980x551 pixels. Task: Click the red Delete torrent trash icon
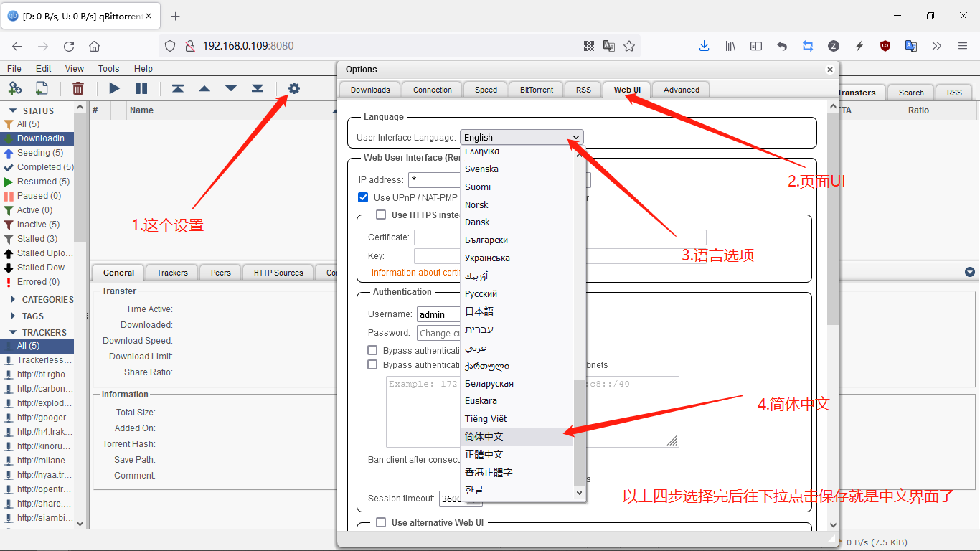tap(78, 88)
